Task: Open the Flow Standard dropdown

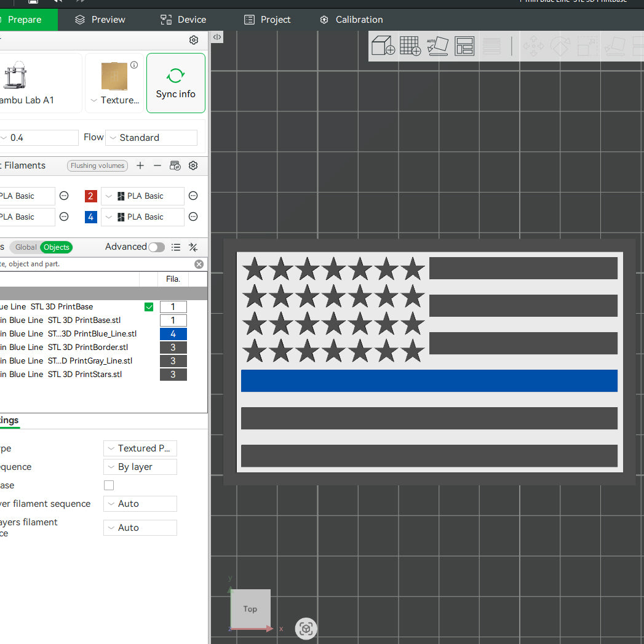Action: coord(151,138)
